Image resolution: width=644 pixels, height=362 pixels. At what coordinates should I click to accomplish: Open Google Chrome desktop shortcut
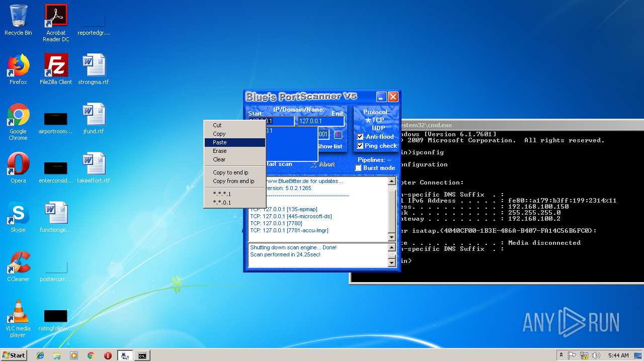(18, 122)
